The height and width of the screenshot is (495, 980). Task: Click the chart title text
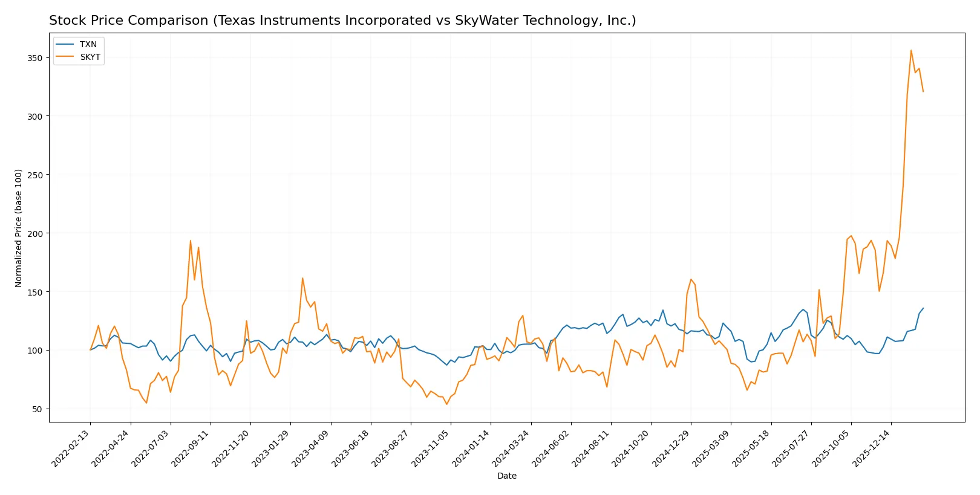(342, 21)
